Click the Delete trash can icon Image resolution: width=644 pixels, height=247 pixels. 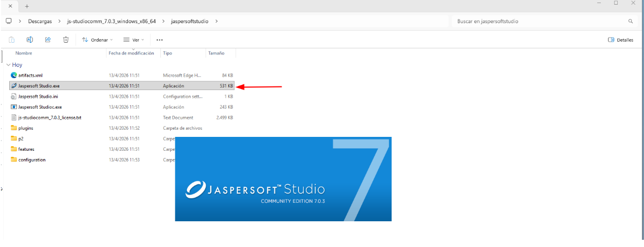(x=66, y=40)
